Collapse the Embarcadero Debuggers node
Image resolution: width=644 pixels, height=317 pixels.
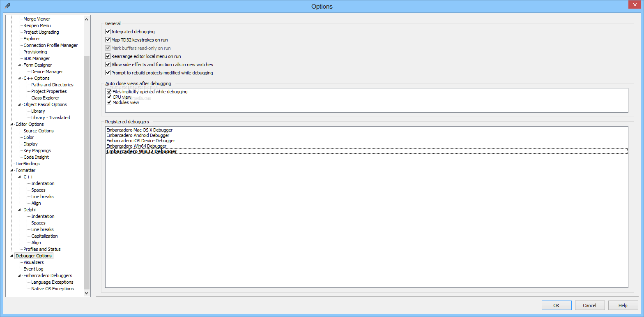click(20, 275)
